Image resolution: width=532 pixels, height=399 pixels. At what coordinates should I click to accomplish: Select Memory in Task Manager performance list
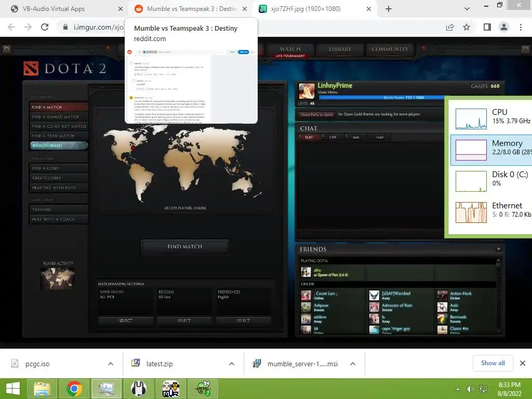(491, 150)
